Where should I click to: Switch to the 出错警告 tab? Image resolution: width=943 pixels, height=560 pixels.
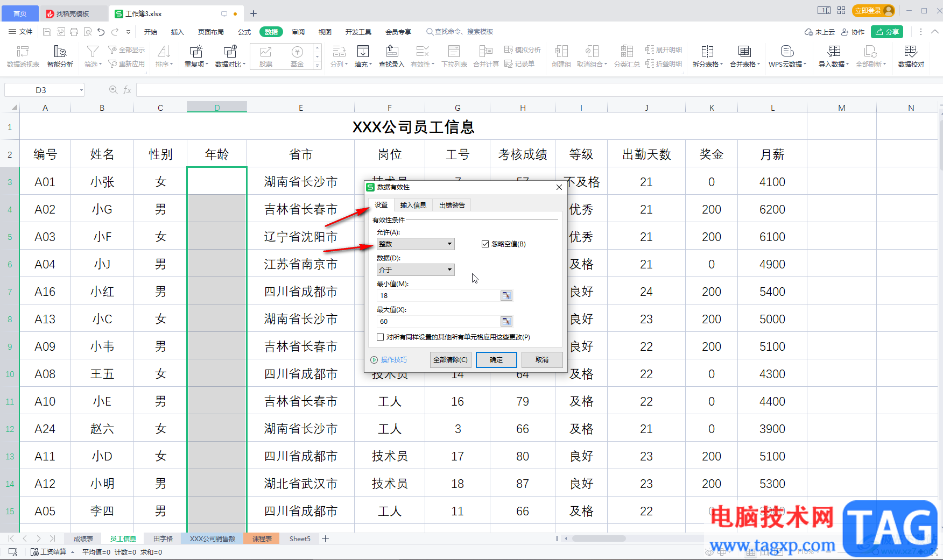coord(452,205)
